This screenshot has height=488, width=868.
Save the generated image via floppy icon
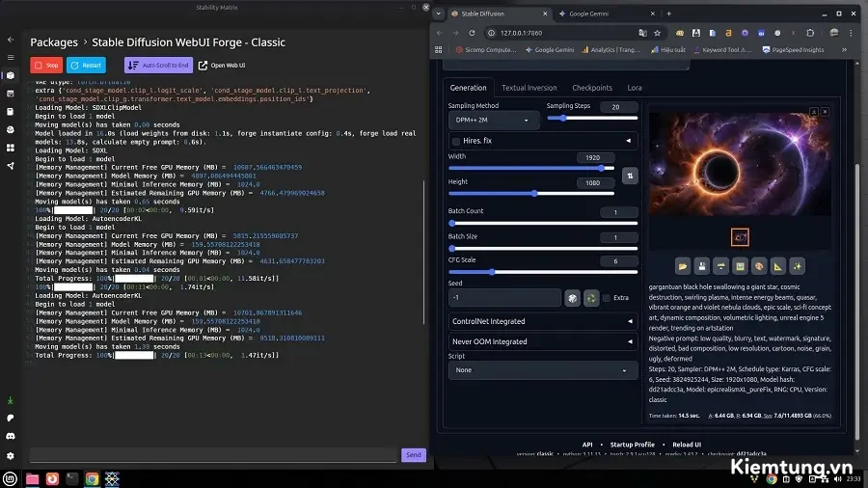pyautogui.click(x=702, y=267)
